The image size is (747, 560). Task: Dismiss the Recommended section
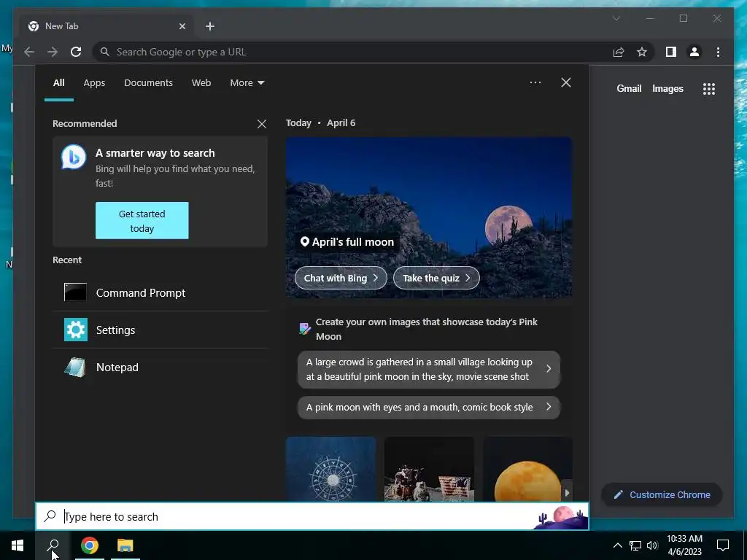(x=262, y=124)
